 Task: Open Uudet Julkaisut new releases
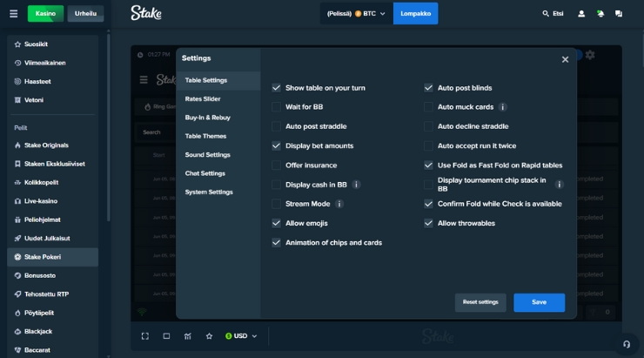coord(52,238)
